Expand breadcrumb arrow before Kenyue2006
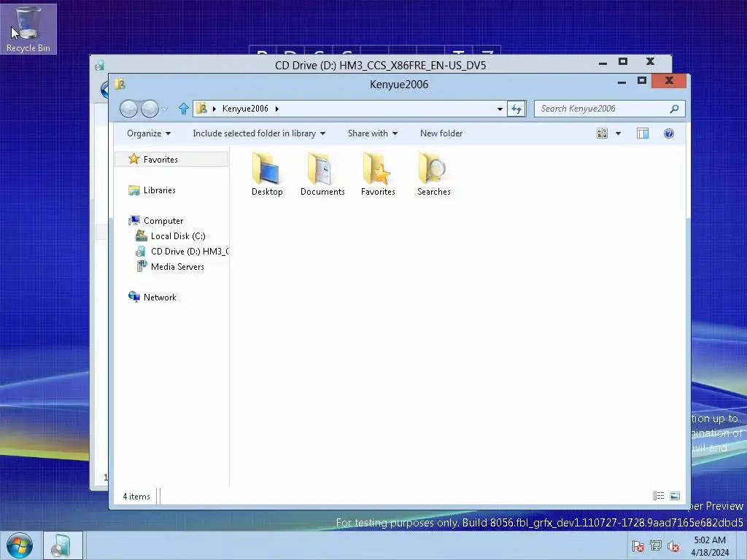Screen dimensions: 747x560 tap(214, 109)
